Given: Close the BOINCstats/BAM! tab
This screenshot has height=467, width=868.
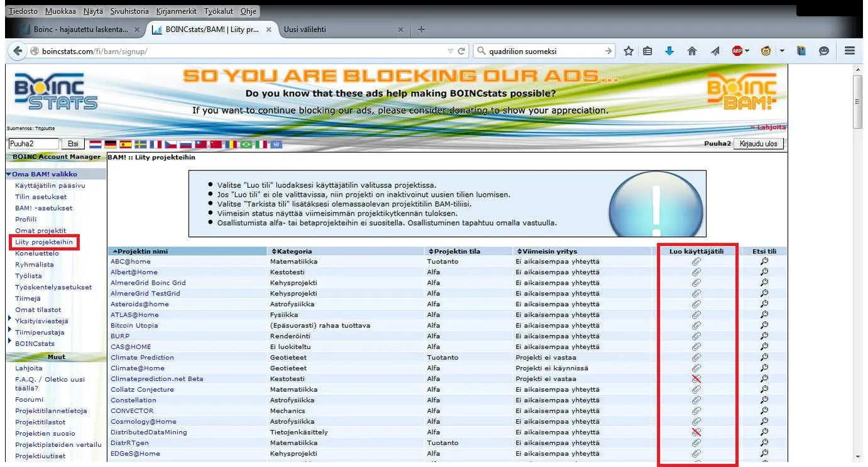Looking at the screenshot, I should coord(269,30).
